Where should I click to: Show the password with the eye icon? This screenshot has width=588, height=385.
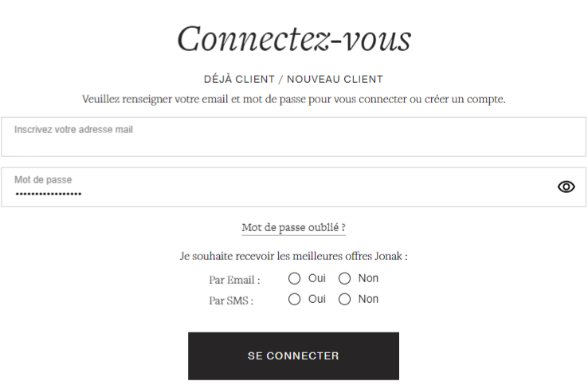(x=566, y=187)
